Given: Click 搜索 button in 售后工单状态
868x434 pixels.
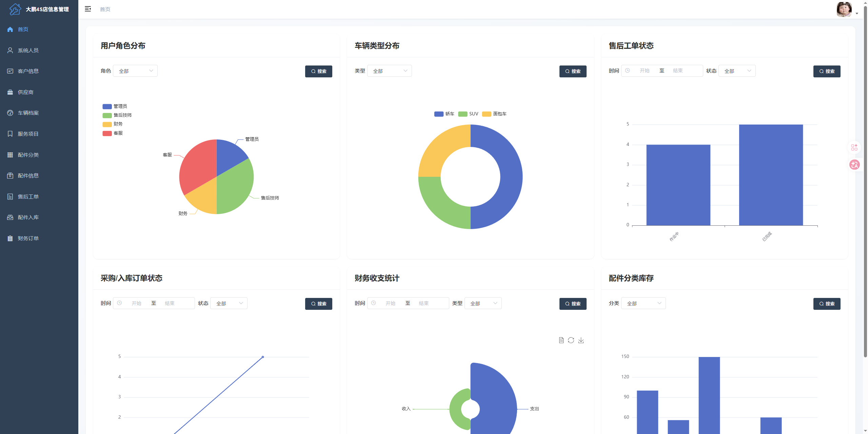Looking at the screenshot, I should point(827,71).
